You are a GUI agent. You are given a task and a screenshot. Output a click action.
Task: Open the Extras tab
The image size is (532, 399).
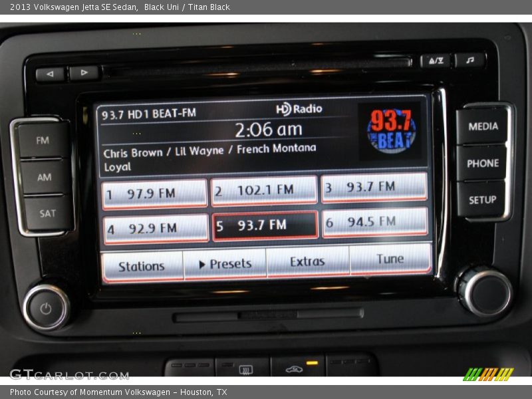[308, 261]
